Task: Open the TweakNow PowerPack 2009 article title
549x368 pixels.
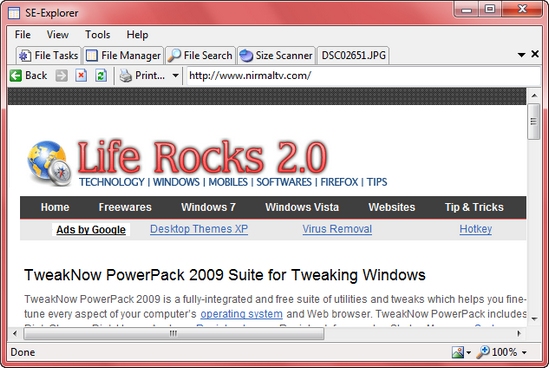Action: [225, 275]
